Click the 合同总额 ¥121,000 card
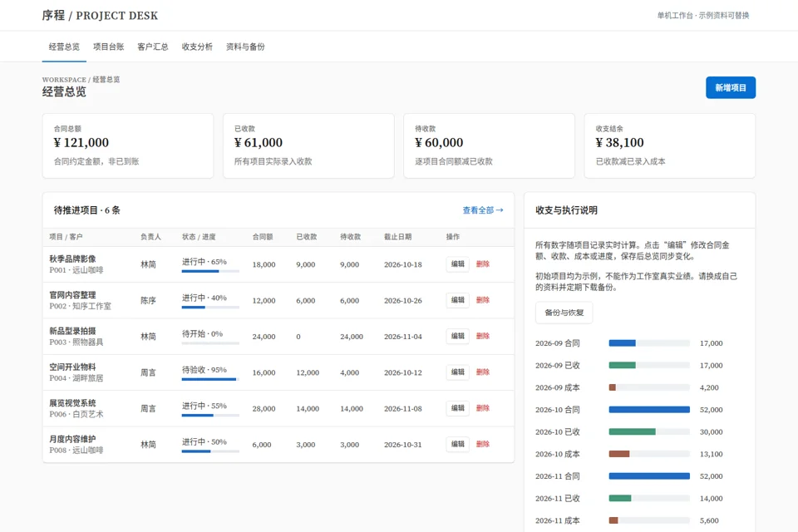The height and width of the screenshot is (532, 798). 128,145
